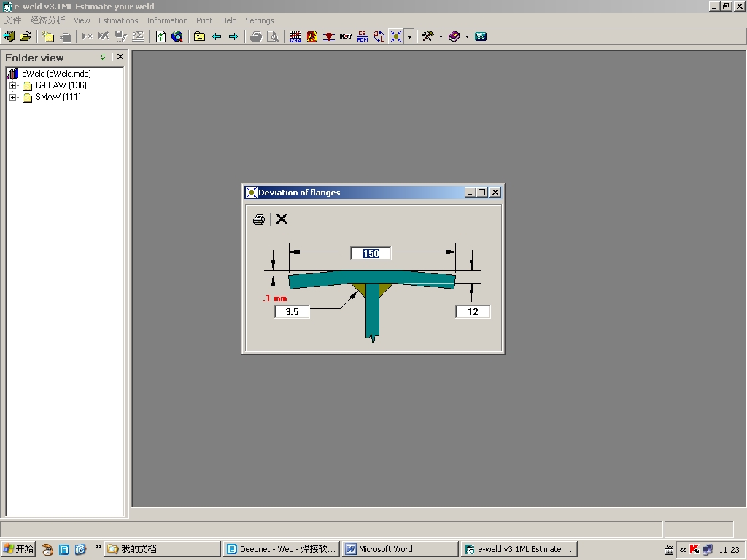The height and width of the screenshot is (560, 747).
Task: Click the right arrow navigation icon
Action: coord(233,36)
